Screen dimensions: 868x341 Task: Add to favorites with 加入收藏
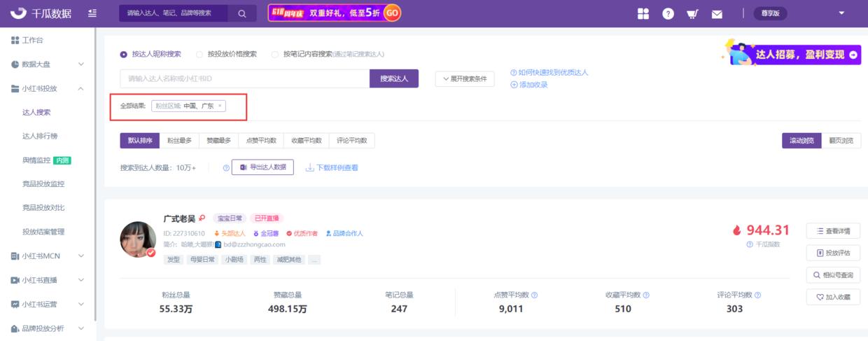tap(833, 297)
